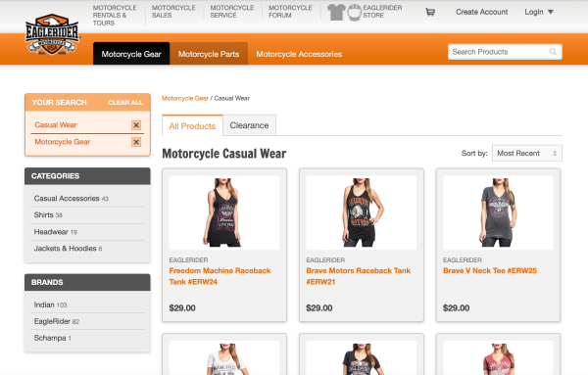The height and width of the screenshot is (375, 588).
Task: Clear all search filters
Action: [125, 103]
